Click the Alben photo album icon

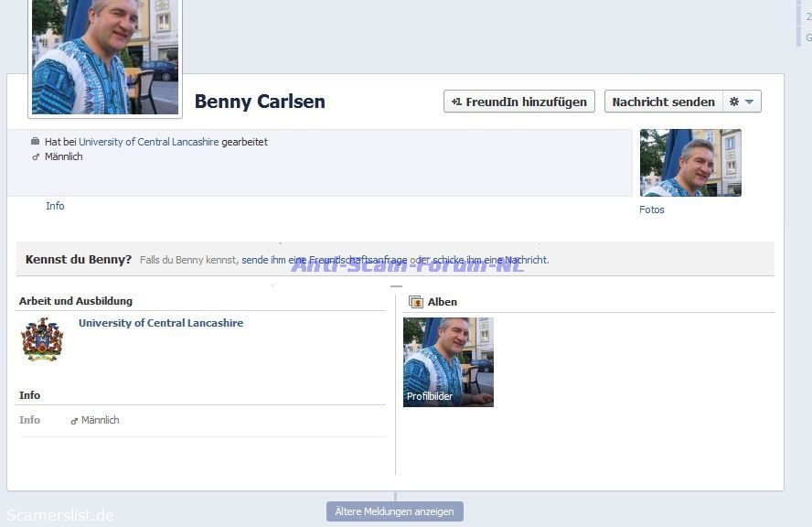416,302
